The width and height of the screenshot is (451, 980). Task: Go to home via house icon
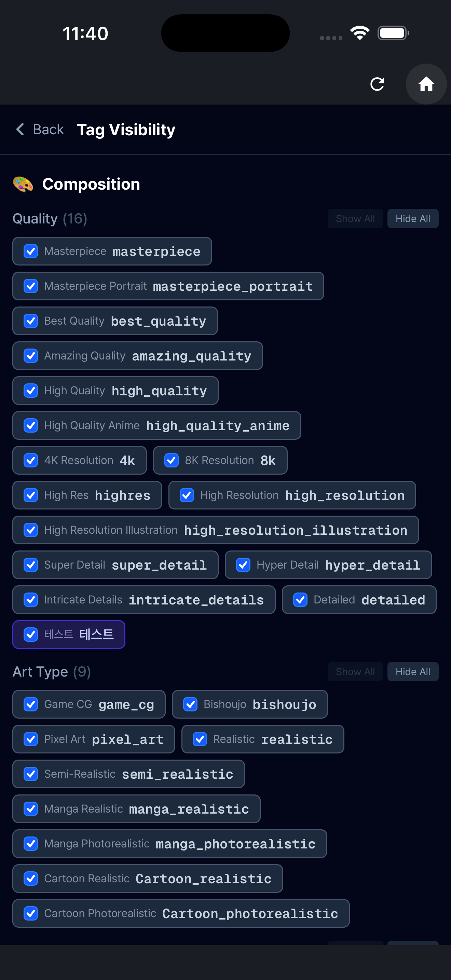pos(426,84)
